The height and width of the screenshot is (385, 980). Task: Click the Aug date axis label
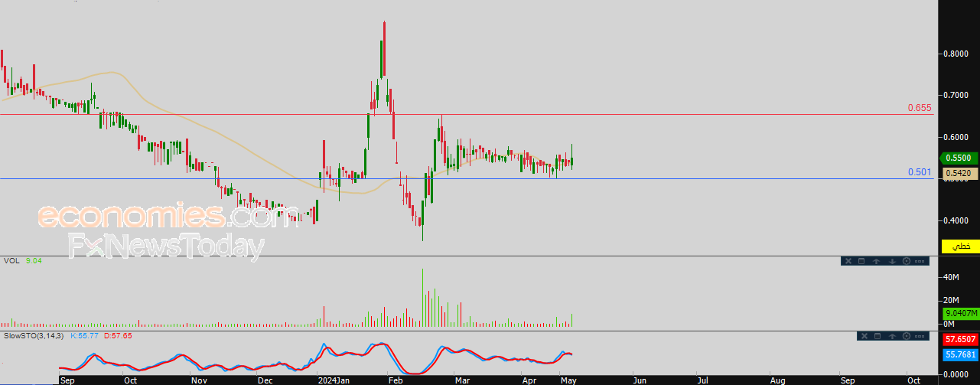pos(777,380)
